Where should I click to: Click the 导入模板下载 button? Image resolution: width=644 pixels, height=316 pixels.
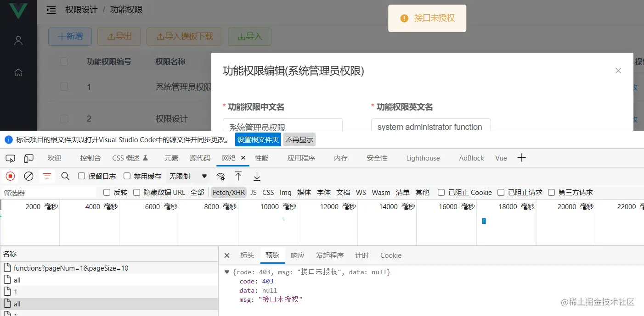[184, 37]
